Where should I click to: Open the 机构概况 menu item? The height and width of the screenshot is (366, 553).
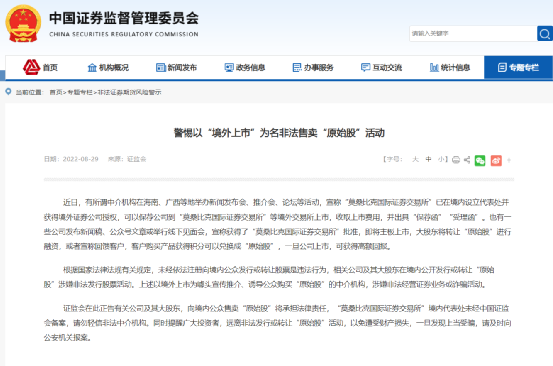[x=108, y=67]
